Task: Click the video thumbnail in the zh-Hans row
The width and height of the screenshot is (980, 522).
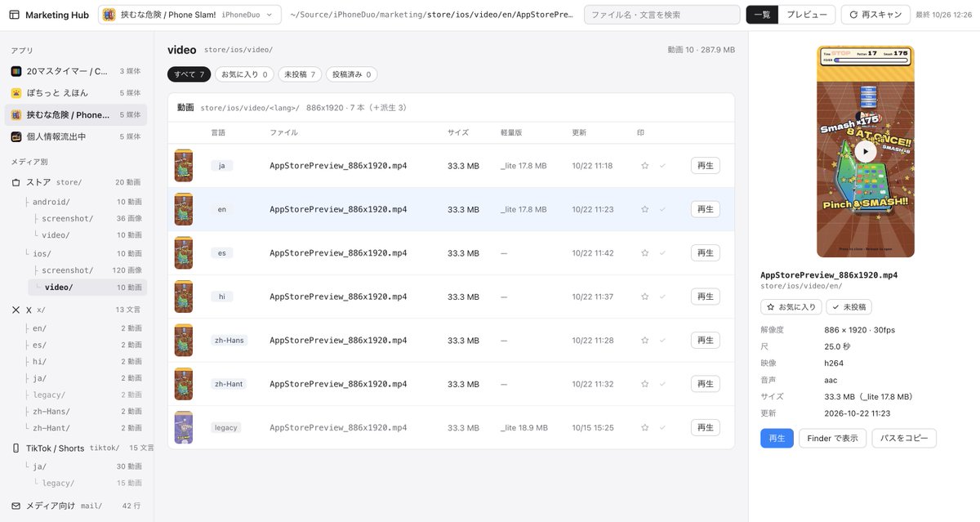Action: [x=184, y=340]
